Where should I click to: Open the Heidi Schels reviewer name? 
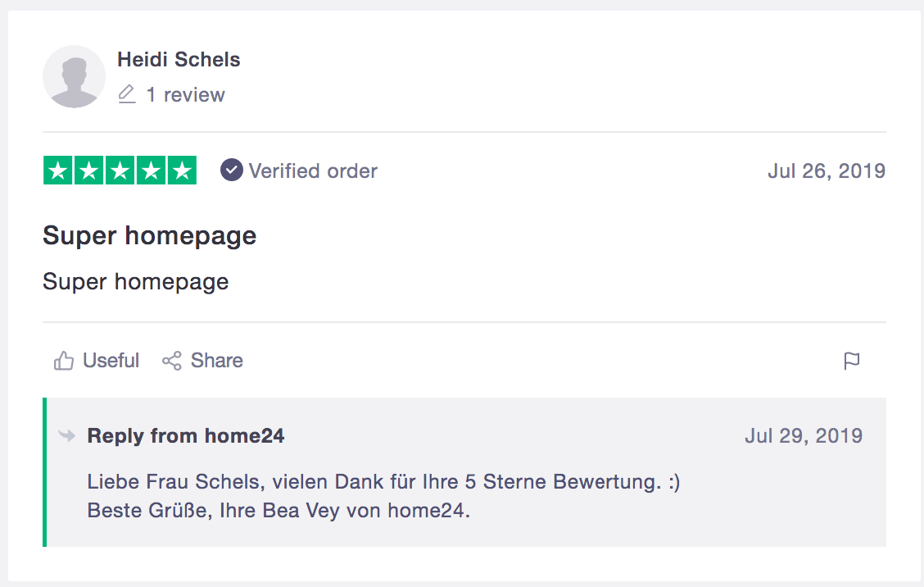click(x=179, y=60)
